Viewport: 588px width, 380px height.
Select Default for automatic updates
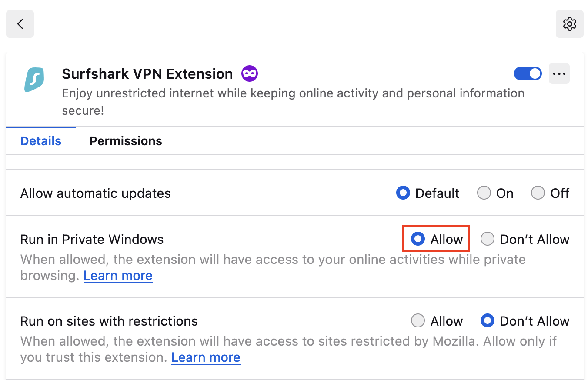(403, 193)
